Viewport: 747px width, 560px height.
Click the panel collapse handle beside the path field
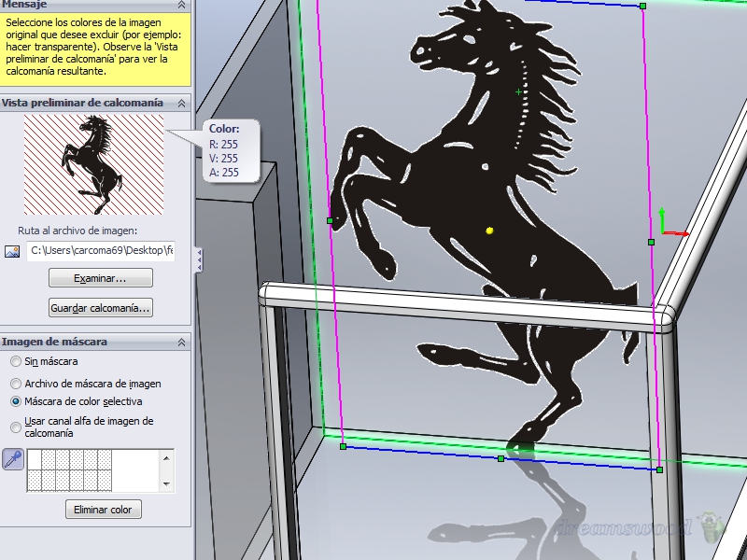click(x=199, y=260)
